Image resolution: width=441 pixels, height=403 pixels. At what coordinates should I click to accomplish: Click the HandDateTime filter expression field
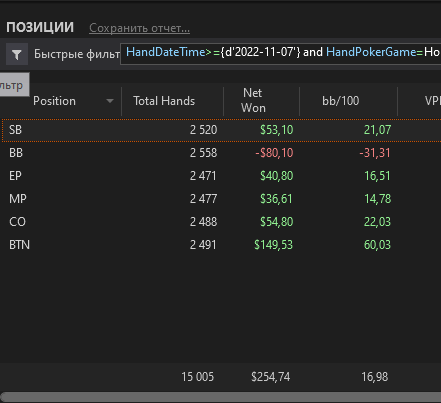[280, 53]
